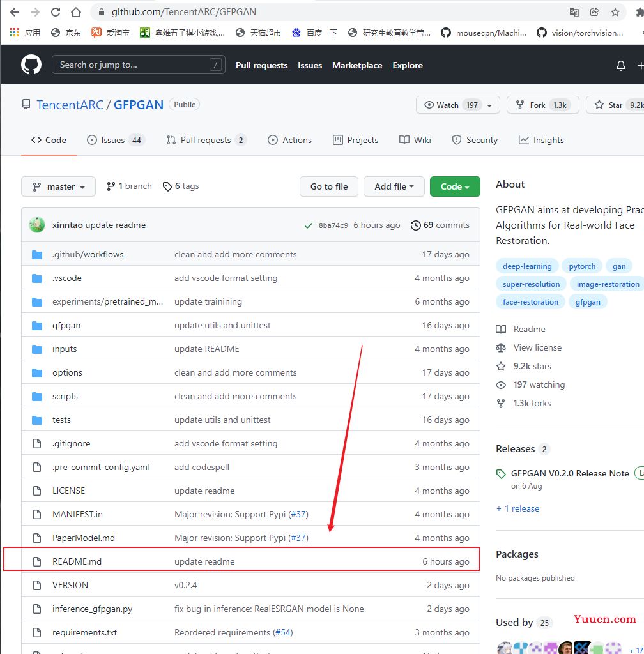The width and height of the screenshot is (644, 654).
Task: Open the Actions tab
Action: (290, 140)
